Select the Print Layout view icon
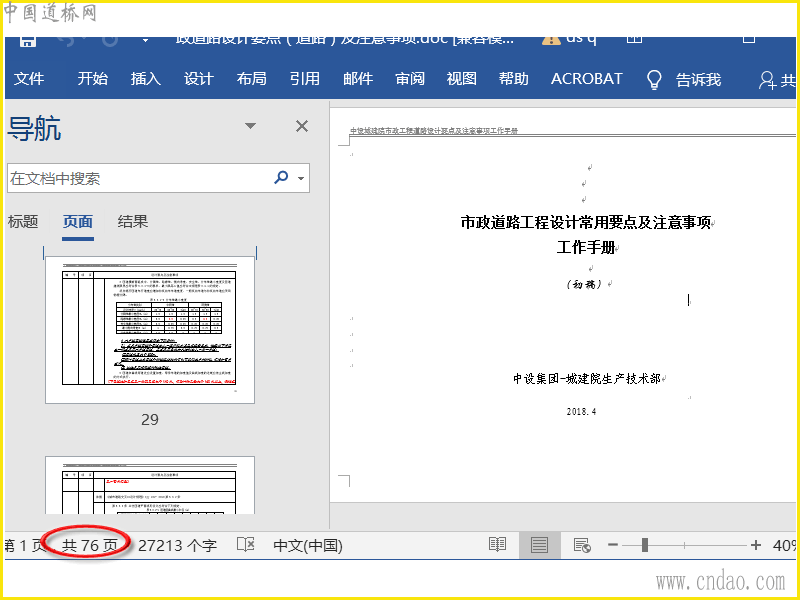Viewport: 800px width, 600px height. 539,545
